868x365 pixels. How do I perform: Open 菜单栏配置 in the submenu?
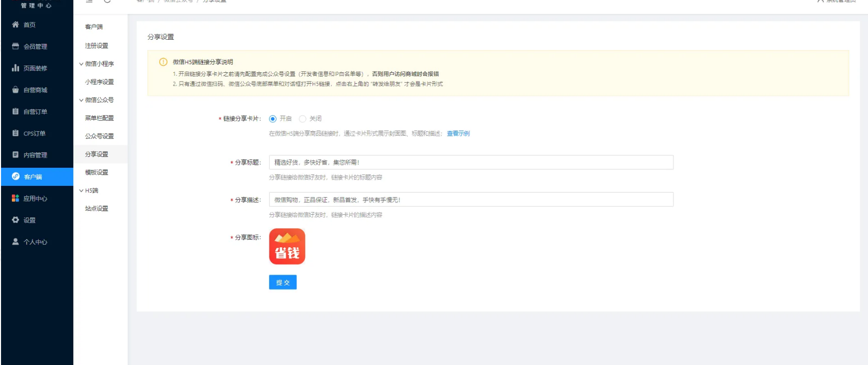click(100, 118)
